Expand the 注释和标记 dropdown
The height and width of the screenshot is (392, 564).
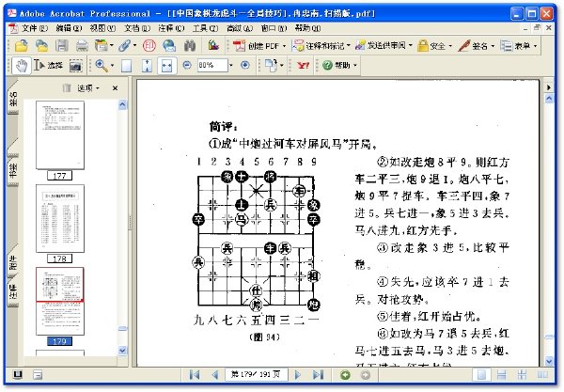pos(348,46)
